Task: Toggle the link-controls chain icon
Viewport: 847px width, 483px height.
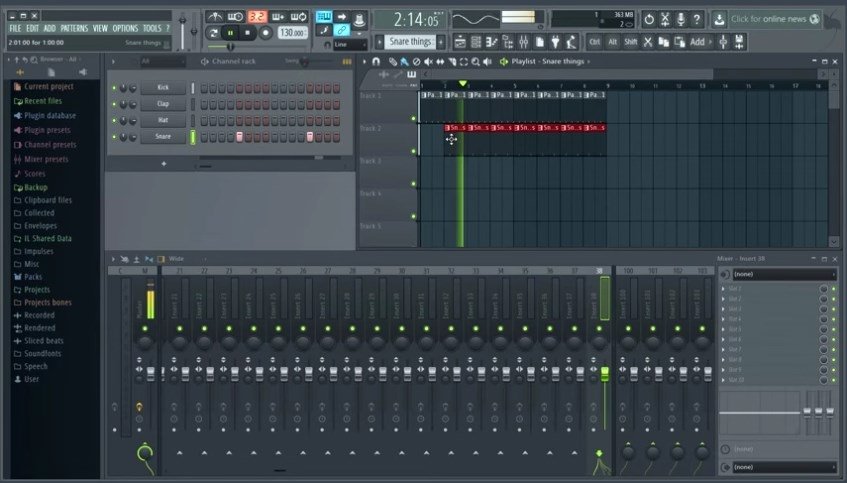Action: click(x=341, y=30)
